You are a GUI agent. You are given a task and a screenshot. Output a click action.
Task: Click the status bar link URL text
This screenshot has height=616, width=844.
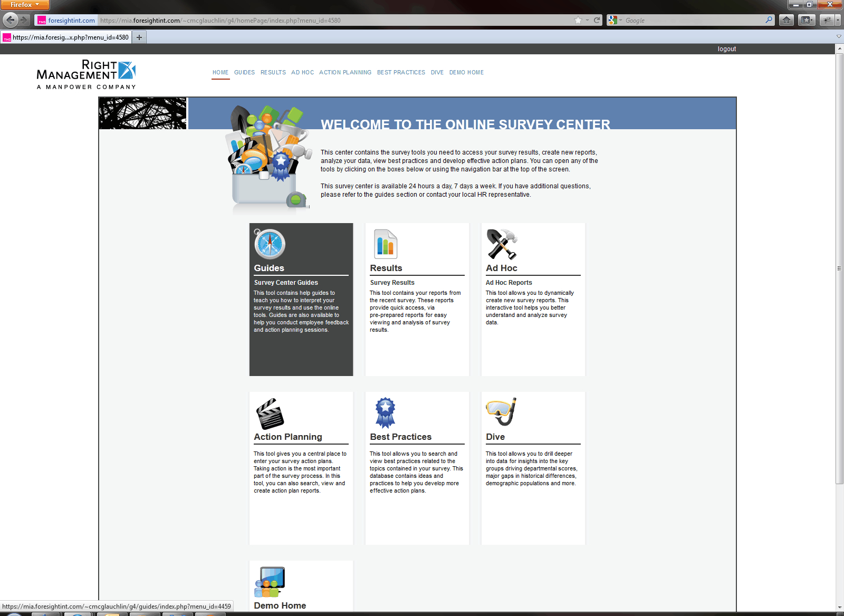tap(117, 607)
